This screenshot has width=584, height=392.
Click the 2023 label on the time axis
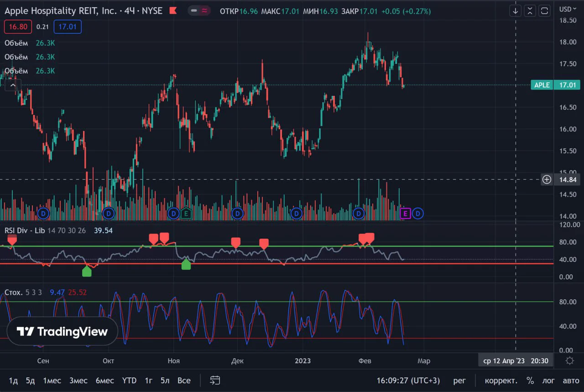tap(302, 361)
